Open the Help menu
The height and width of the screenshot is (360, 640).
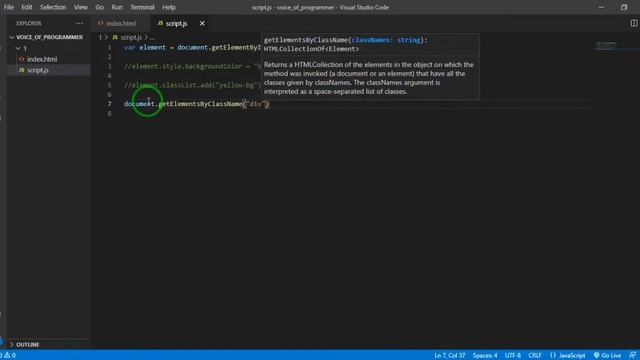(x=169, y=7)
